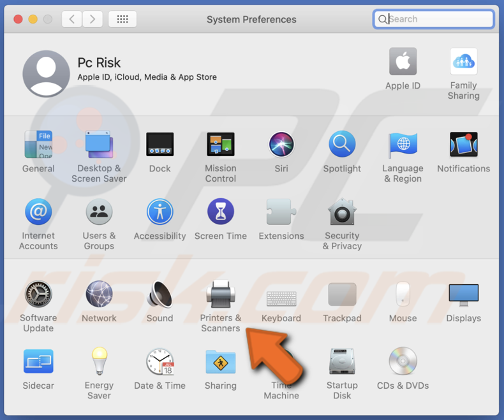Click the Apple ID icon
Screen dimensions: 504x420
[403, 63]
